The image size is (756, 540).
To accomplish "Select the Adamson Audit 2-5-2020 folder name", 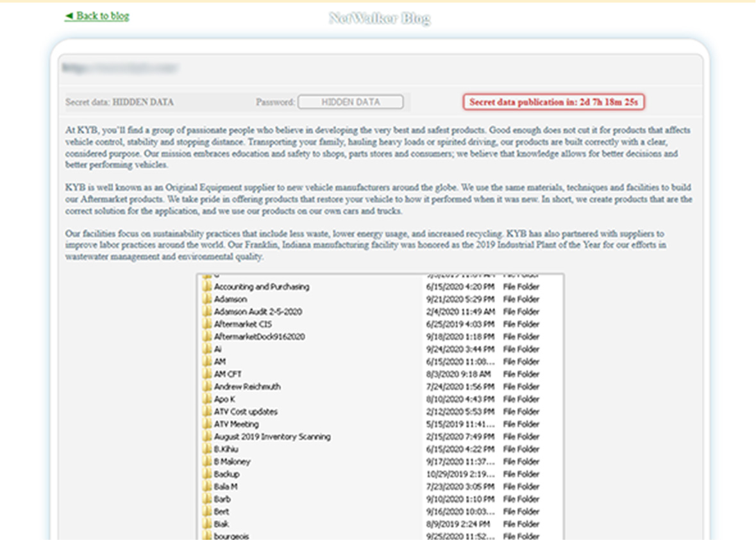I will (258, 312).
